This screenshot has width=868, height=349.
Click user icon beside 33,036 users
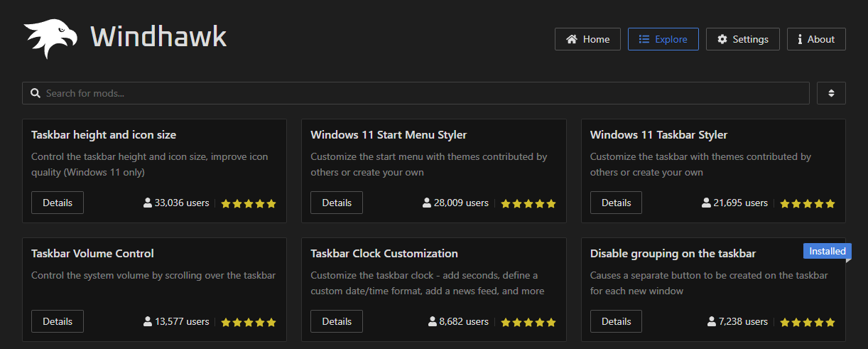tap(148, 203)
